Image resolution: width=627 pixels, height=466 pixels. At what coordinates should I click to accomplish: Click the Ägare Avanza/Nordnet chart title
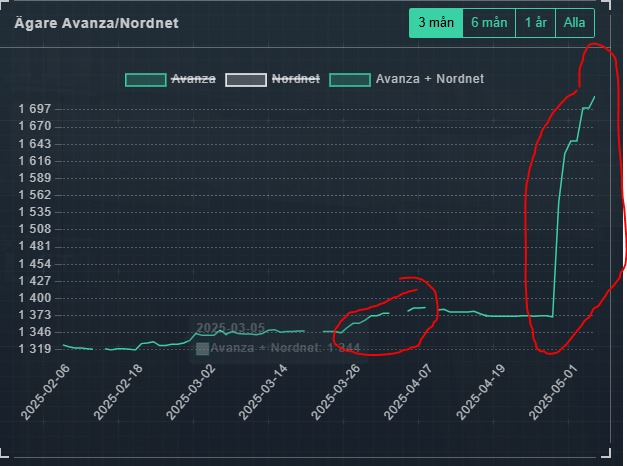96,23
